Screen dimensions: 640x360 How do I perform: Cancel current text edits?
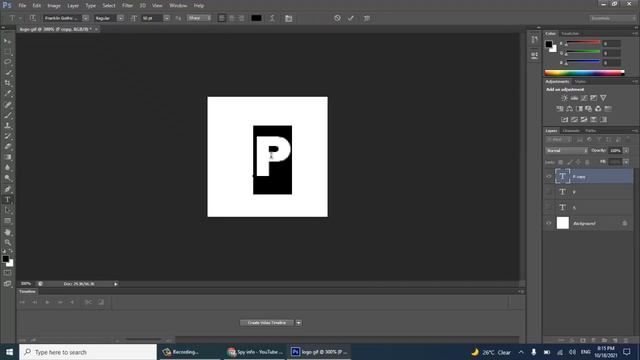[337, 18]
